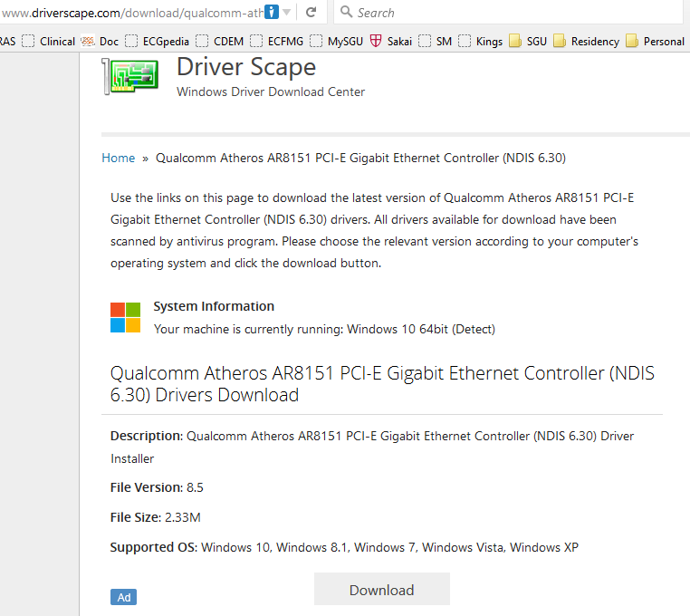Click the magnifier icon in search box

(346, 12)
